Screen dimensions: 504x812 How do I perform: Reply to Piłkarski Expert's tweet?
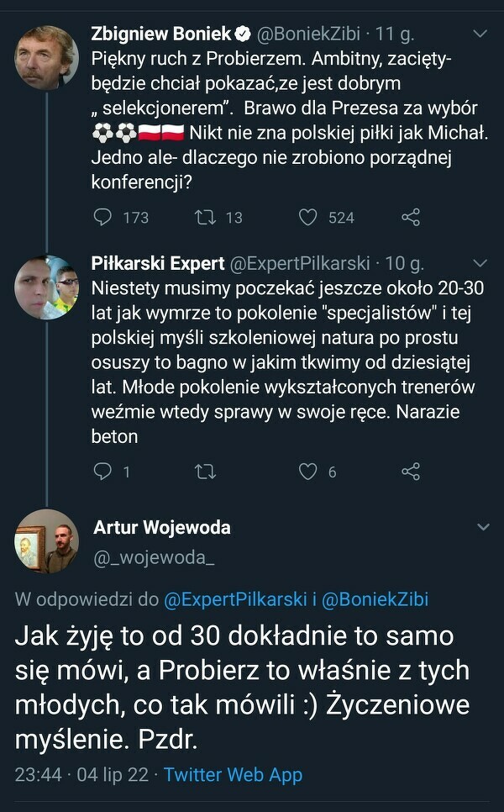point(102,472)
